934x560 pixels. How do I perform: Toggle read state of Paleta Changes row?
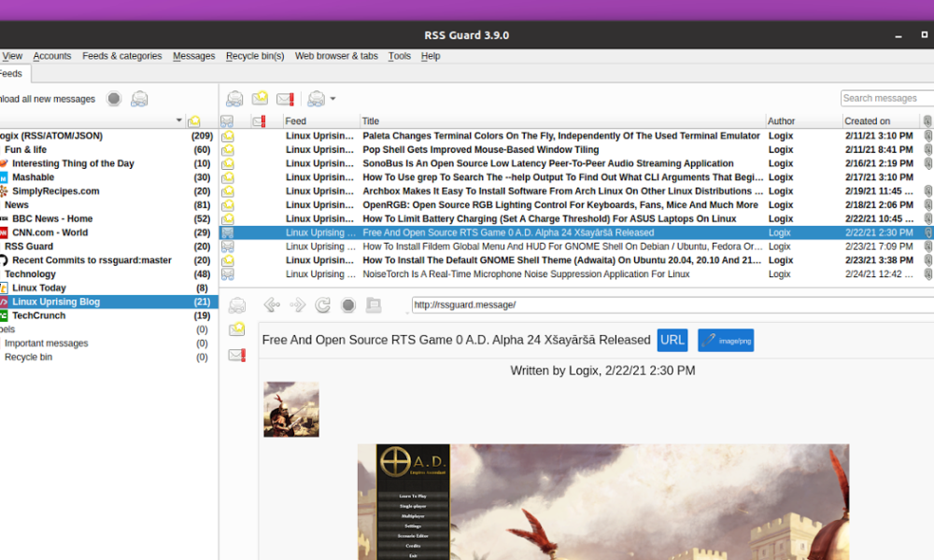pyautogui.click(x=228, y=136)
